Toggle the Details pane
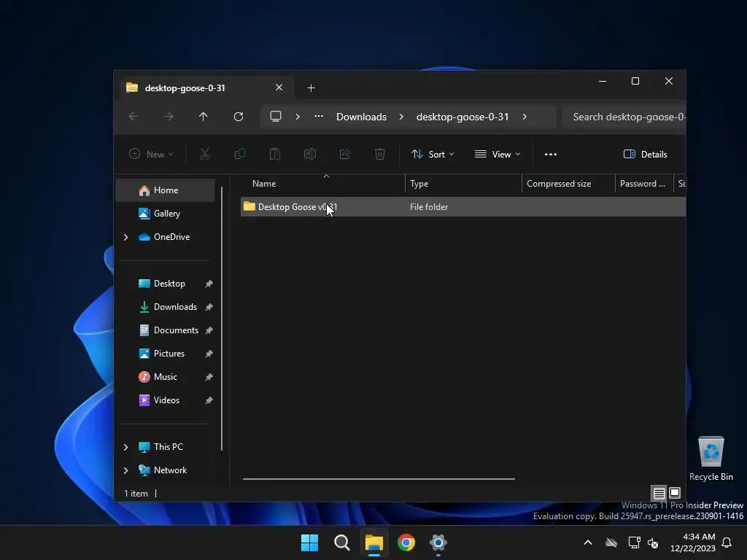 coord(646,155)
